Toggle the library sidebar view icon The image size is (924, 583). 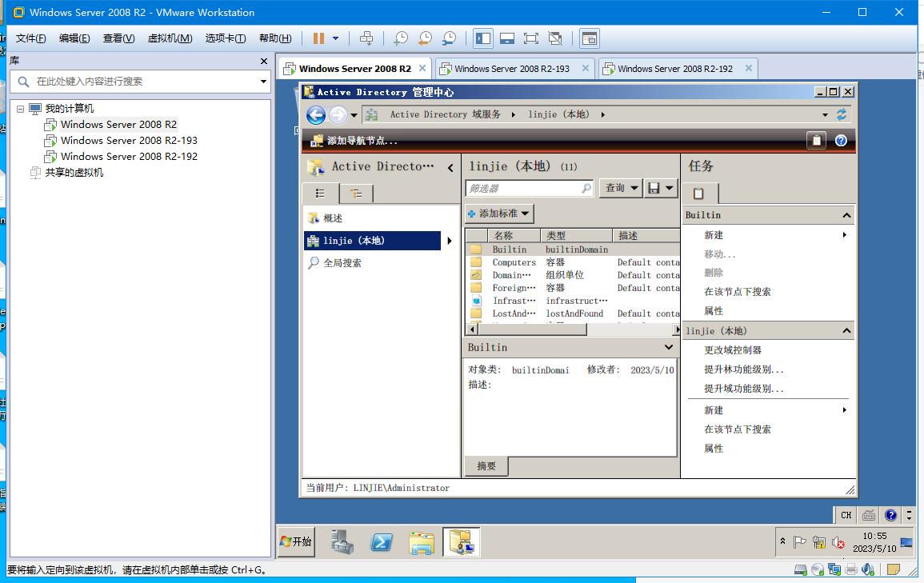click(483, 38)
